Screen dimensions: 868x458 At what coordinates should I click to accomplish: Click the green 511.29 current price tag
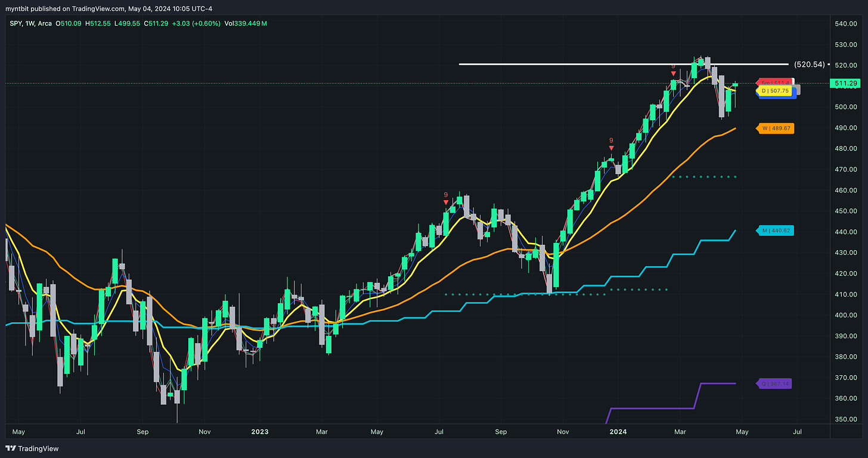point(847,84)
